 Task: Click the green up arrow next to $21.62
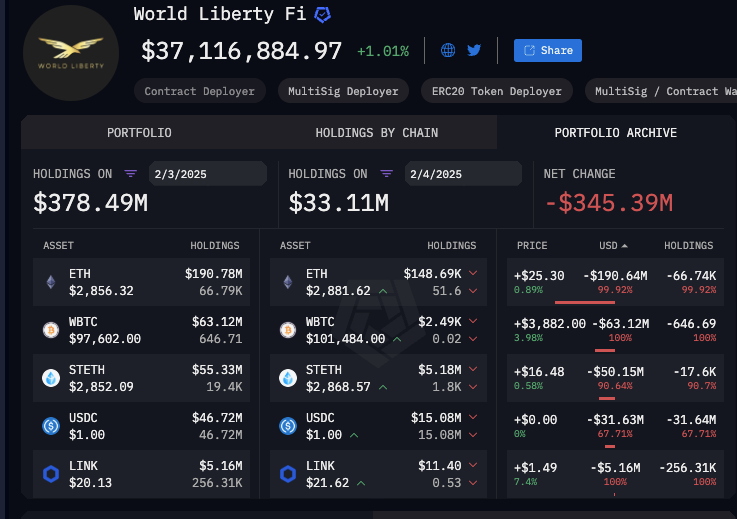[361, 483]
